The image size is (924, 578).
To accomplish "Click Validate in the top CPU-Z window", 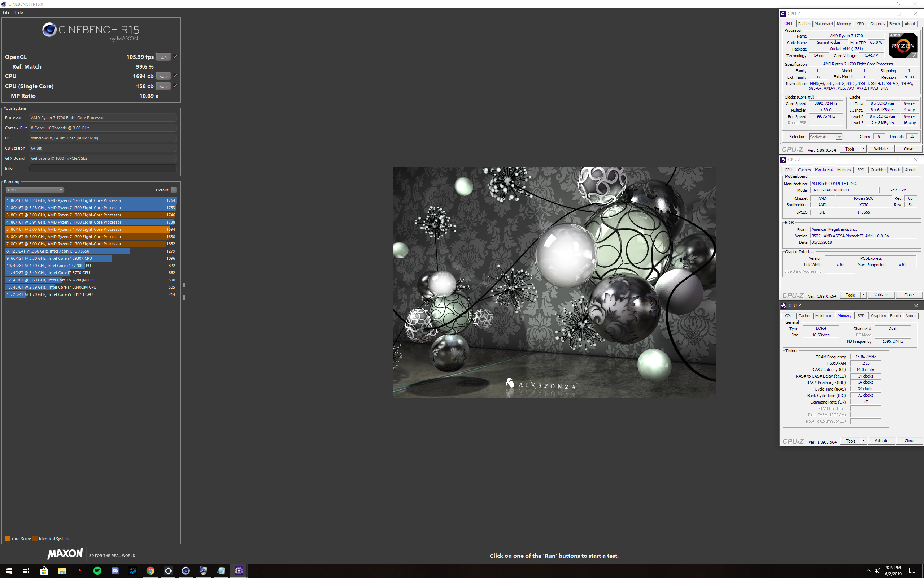I will (x=880, y=149).
